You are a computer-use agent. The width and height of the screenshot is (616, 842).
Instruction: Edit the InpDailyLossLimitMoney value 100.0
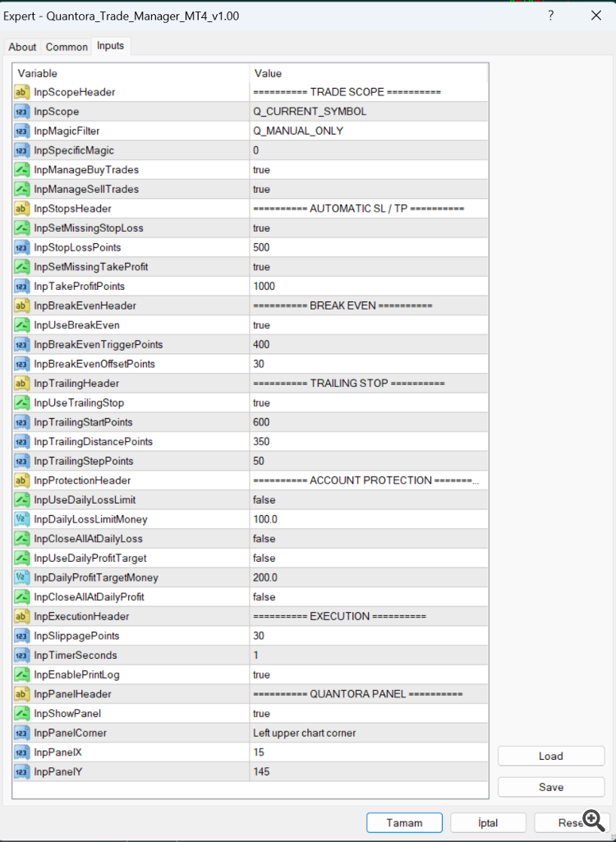click(369, 519)
